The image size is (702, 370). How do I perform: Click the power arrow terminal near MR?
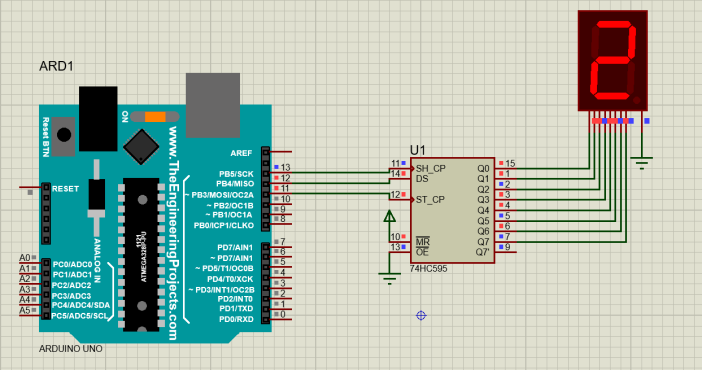click(390, 216)
